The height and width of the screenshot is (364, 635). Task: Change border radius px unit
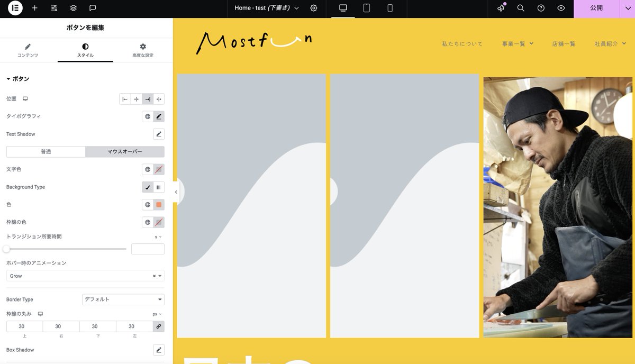pyautogui.click(x=157, y=314)
